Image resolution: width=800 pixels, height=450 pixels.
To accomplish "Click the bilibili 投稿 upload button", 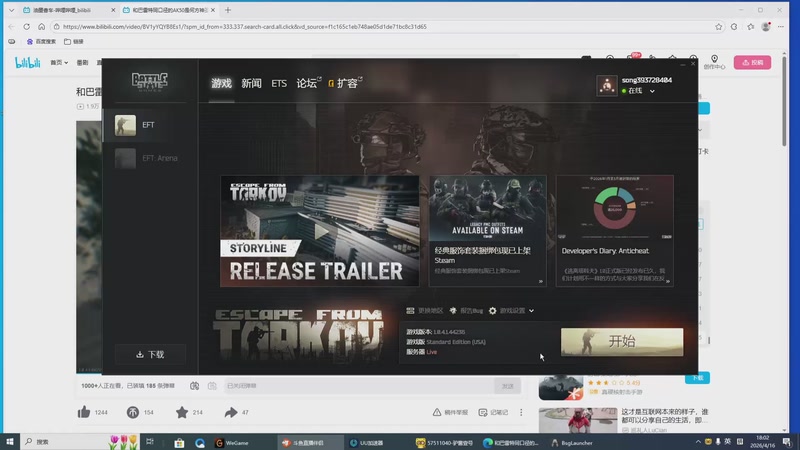I will point(753,63).
